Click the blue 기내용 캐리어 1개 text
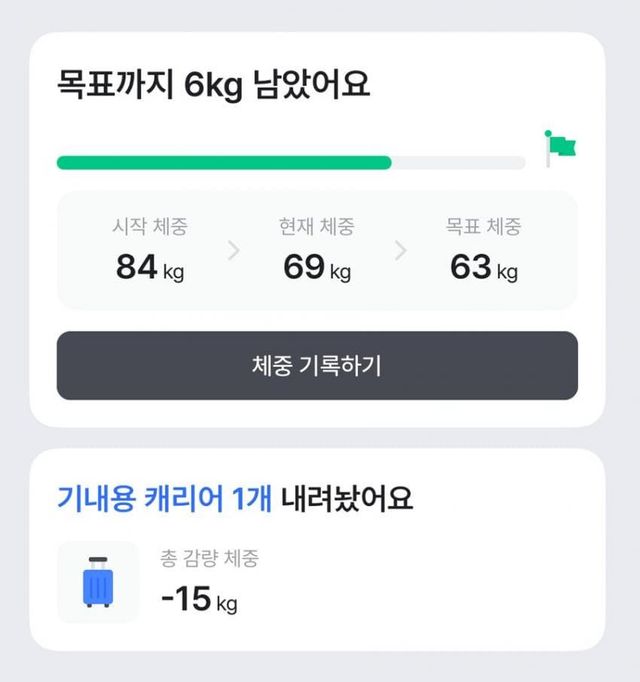 pyautogui.click(x=164, y=498)
